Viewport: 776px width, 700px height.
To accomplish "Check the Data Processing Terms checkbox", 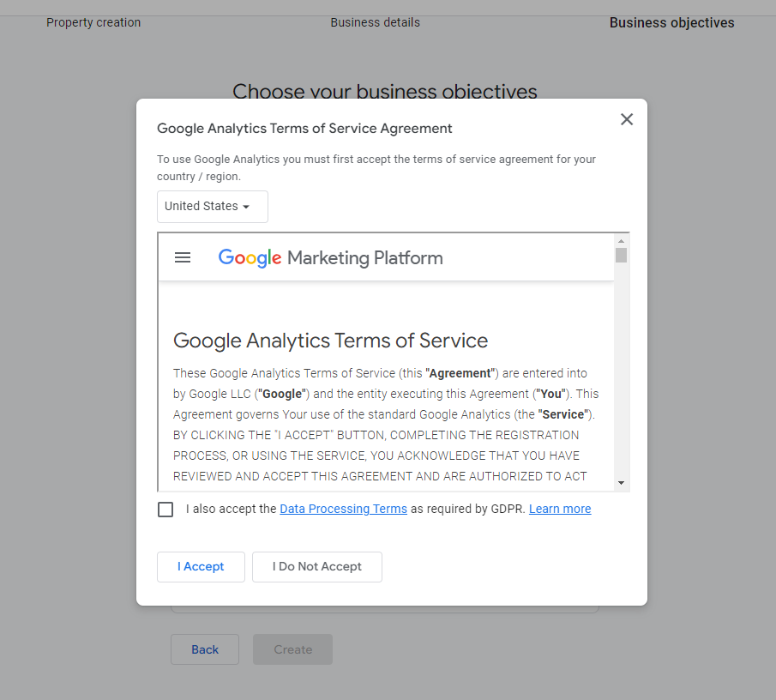I will point(165,509).
